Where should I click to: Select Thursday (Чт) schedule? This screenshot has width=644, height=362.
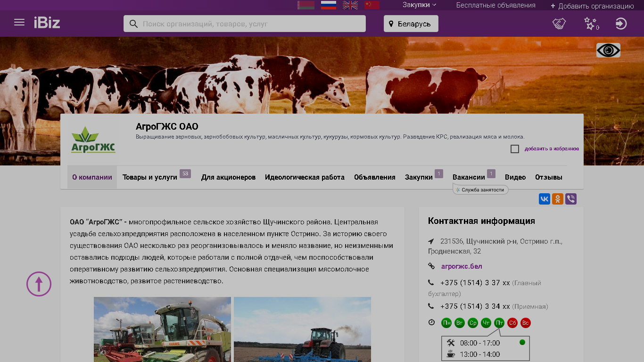pos(486,323)
